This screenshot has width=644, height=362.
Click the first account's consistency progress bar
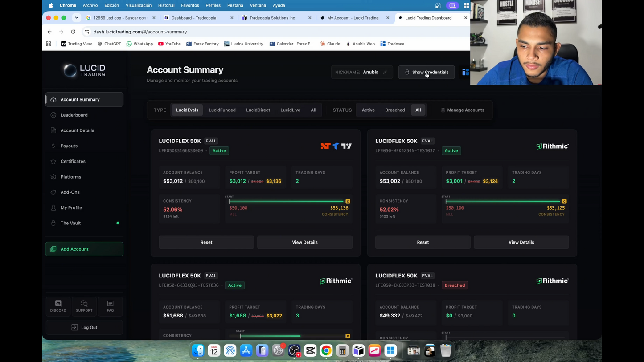286,201
